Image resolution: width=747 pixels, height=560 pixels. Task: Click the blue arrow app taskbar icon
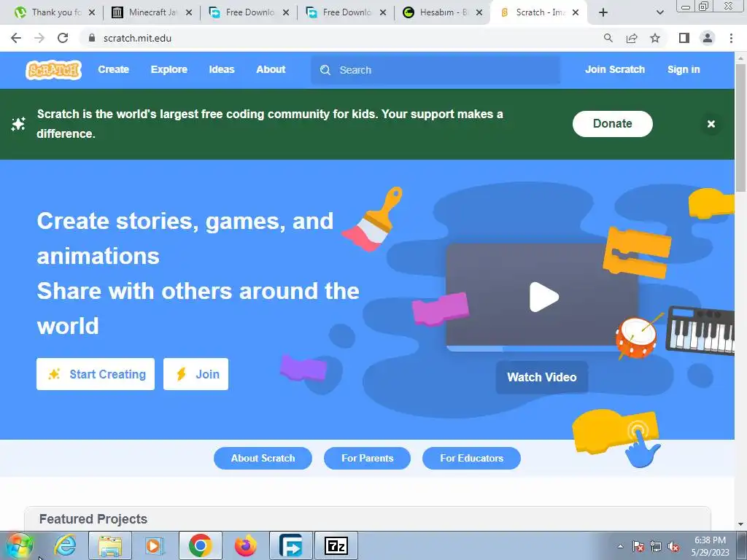point(291,545)
